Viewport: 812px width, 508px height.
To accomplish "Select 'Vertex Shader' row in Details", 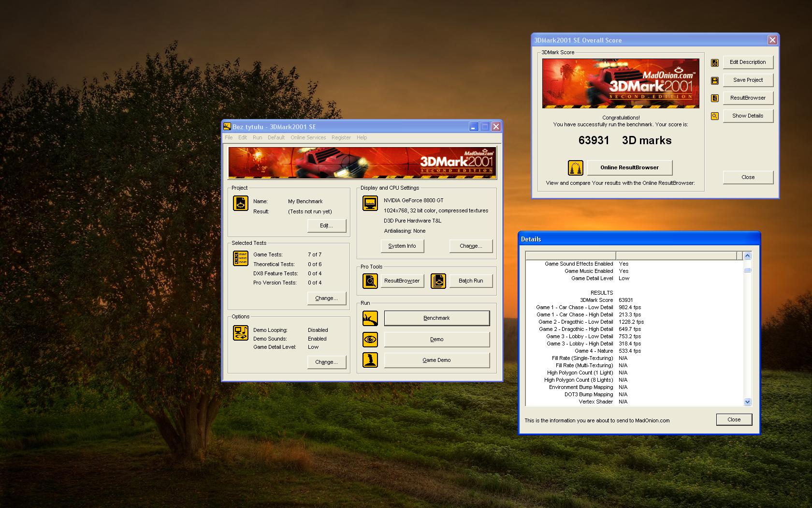I will [x=634, y=402].
